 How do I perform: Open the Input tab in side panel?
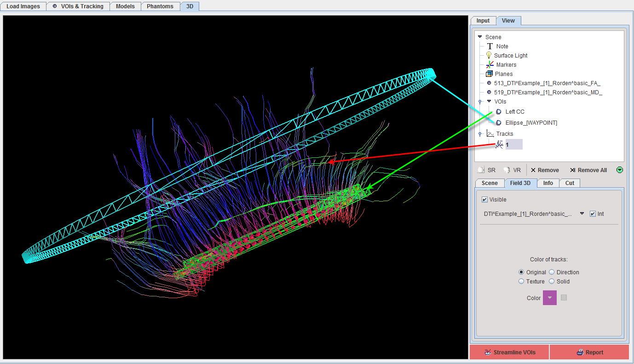point(483,21)
